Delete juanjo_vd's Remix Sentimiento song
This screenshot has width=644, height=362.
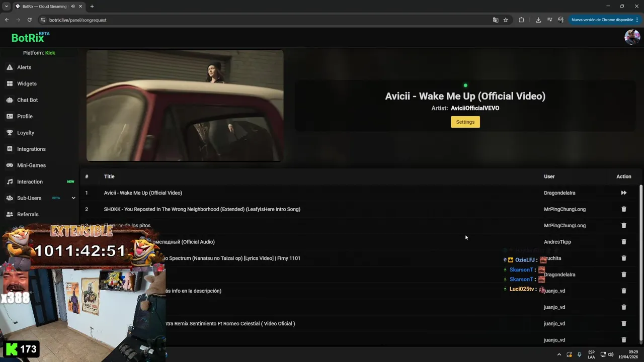624,324
